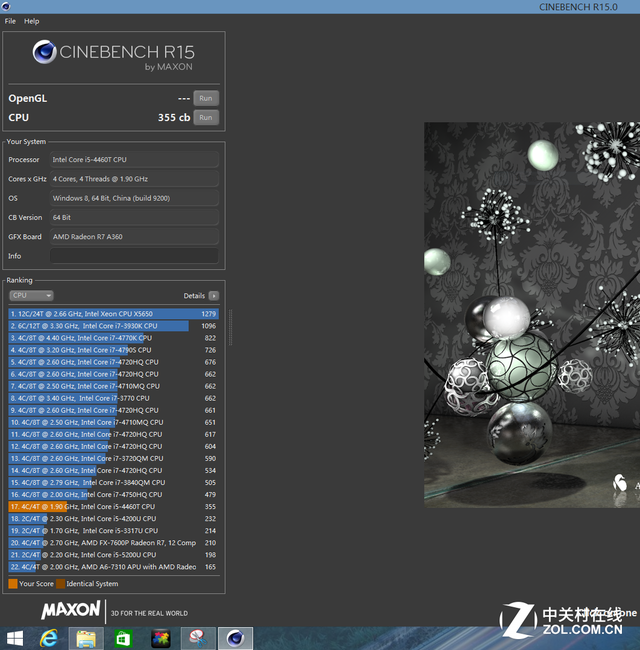Select highlighted row 17 Core i5-4460T
This screenshot has height=650, width=640.
click(x=114, y=507)
